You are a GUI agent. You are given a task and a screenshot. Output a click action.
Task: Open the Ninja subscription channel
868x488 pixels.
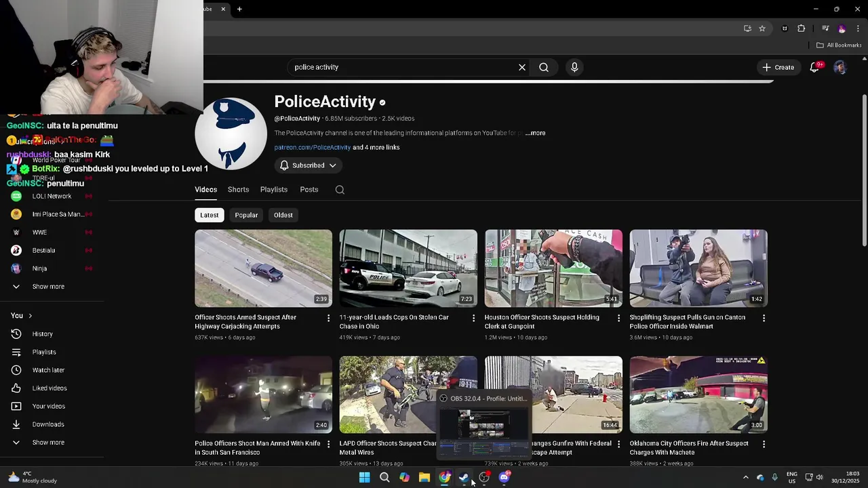click(x=39, y=268)
